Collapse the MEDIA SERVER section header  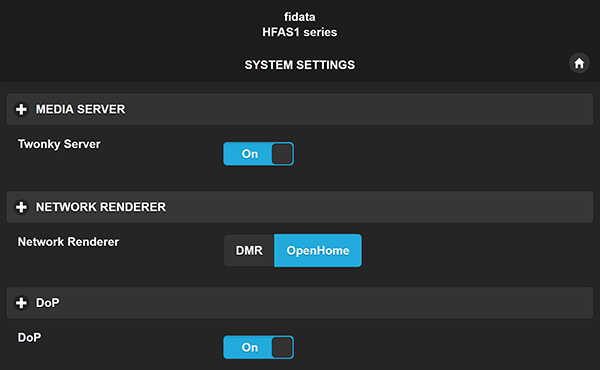point(300,109)
